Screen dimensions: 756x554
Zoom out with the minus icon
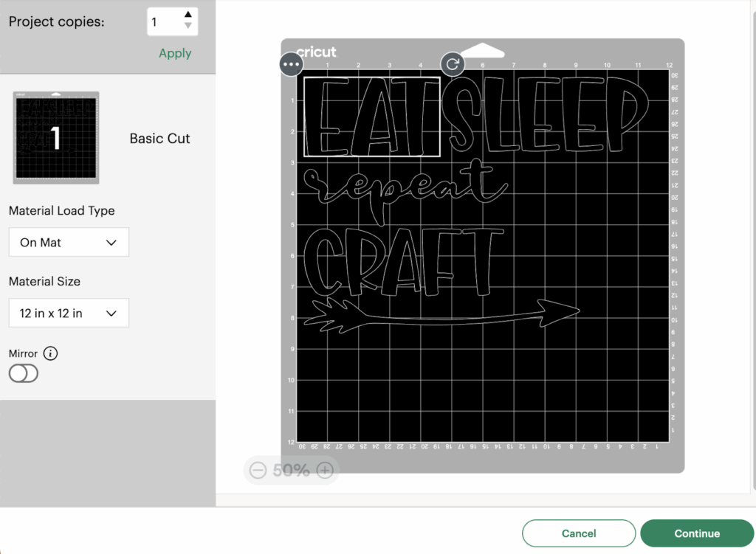[258, 471]
